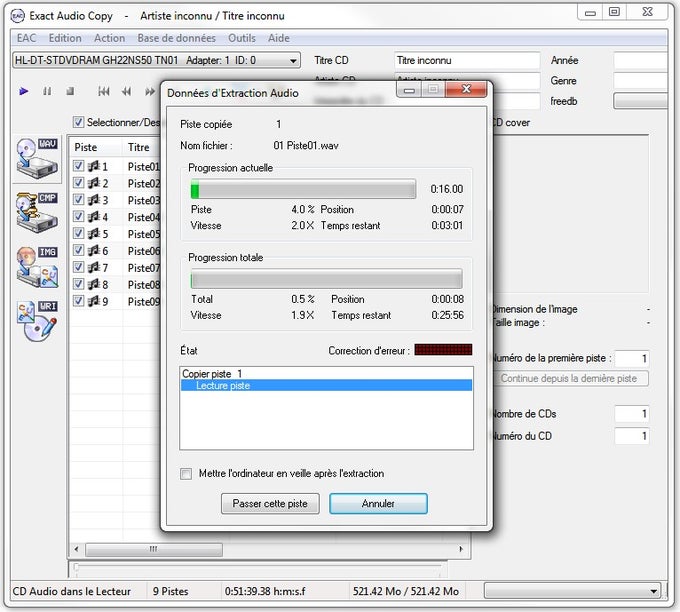Click the music note icon of track 4
Viewport: 680px width, 612px height.
93,217
